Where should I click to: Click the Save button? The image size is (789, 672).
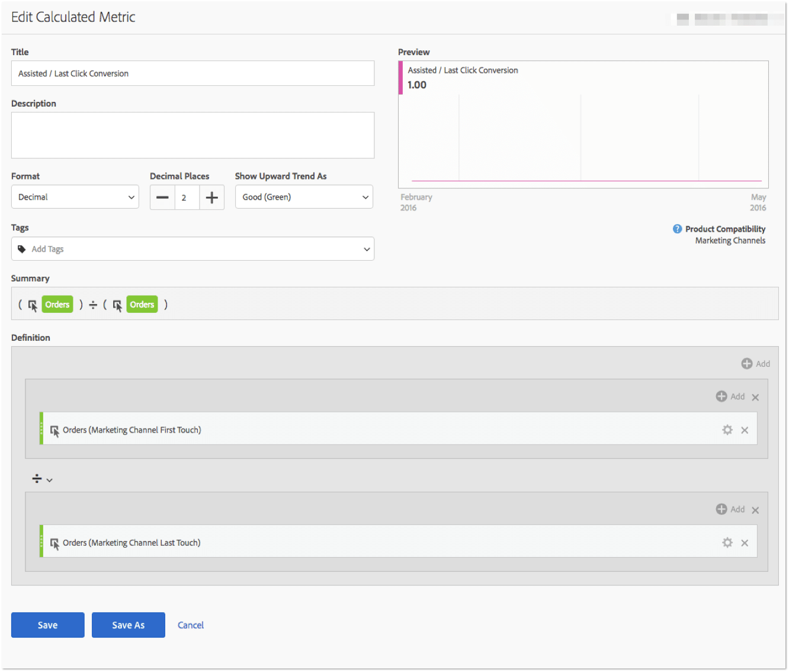[x=47, y=625]
